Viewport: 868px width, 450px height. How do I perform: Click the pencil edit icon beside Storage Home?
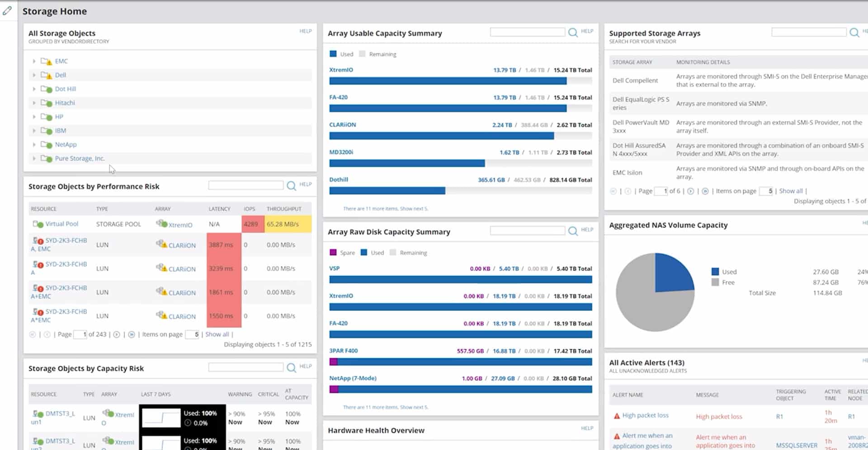click(7, 11)
